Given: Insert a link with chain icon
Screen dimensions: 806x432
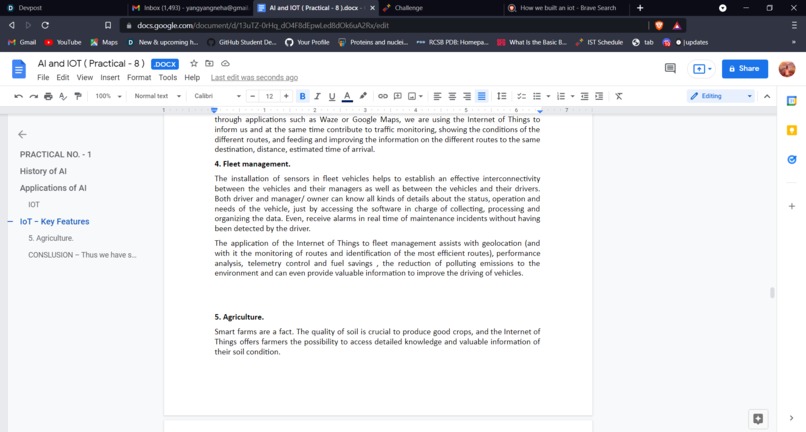Looking at the screenshot, I should click(x=383, y=96).
